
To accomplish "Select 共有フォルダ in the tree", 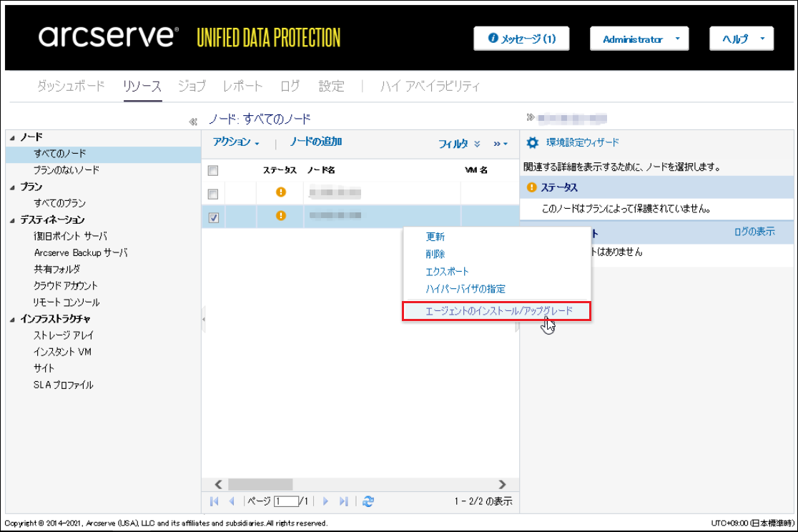I will tap(56, 270).
